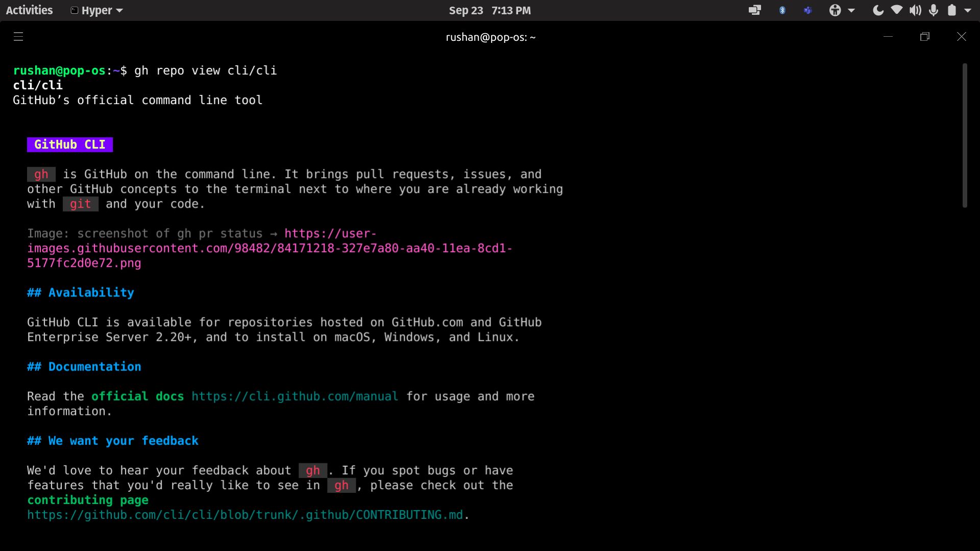Click the bold 'cli/cli' repo name line

38,85
